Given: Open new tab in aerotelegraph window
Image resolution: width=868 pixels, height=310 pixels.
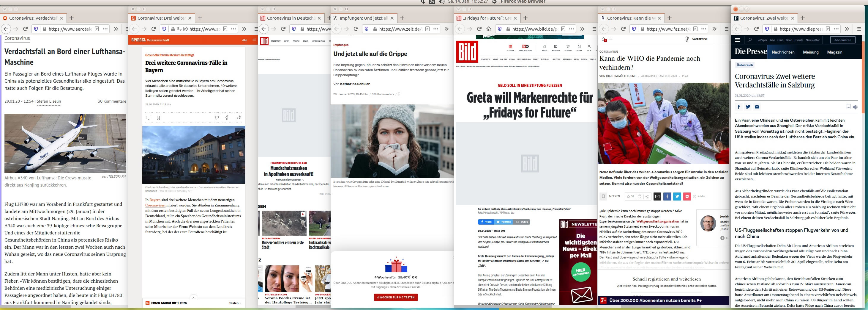Looking at the screenshot, I should click(71, 18).
